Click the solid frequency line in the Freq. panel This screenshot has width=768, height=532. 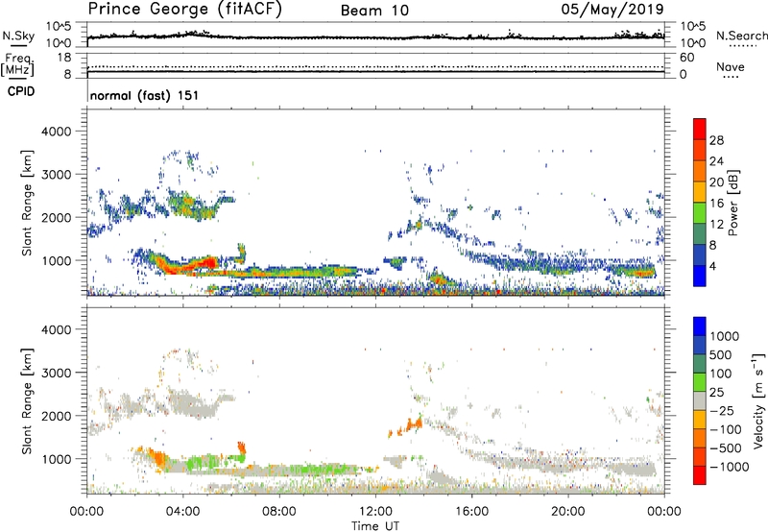pos(375,71)
